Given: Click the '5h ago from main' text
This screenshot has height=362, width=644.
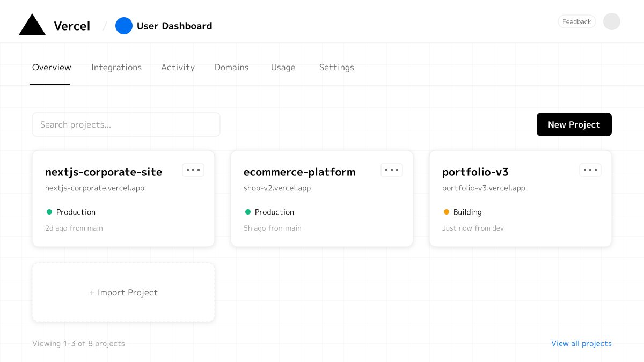Looking at the screenshot, I should pos(273,228).
